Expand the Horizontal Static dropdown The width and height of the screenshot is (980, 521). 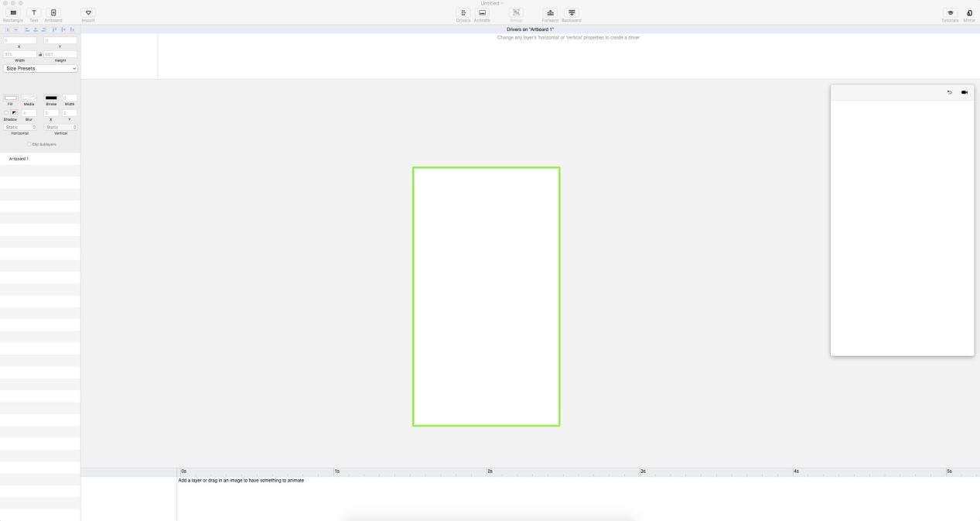click(x=19, y=127)
